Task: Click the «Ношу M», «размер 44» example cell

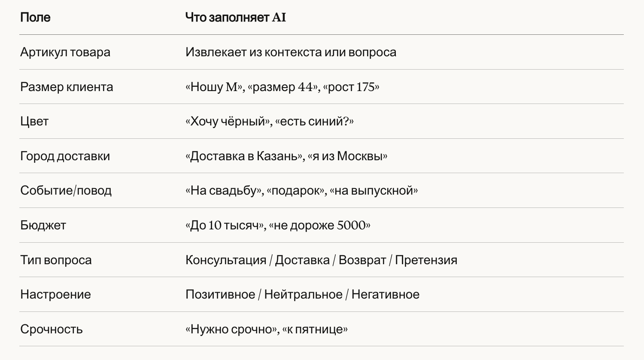Action: click(283, 87)
